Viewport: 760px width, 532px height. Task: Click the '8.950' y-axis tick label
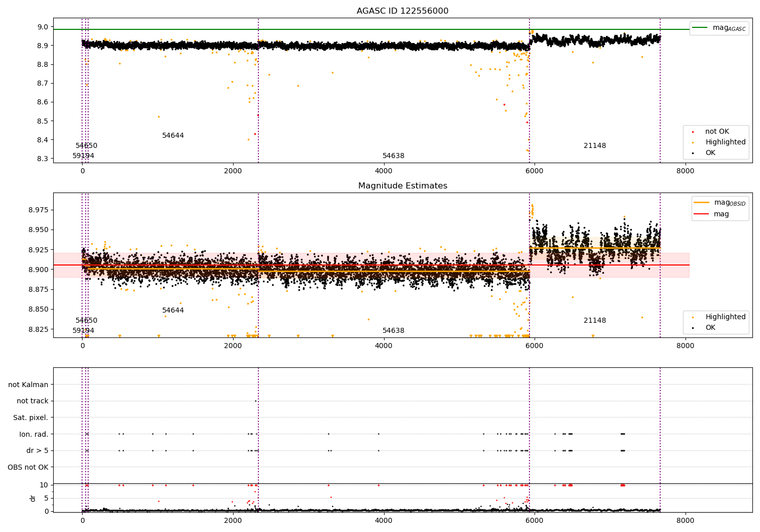39,230
